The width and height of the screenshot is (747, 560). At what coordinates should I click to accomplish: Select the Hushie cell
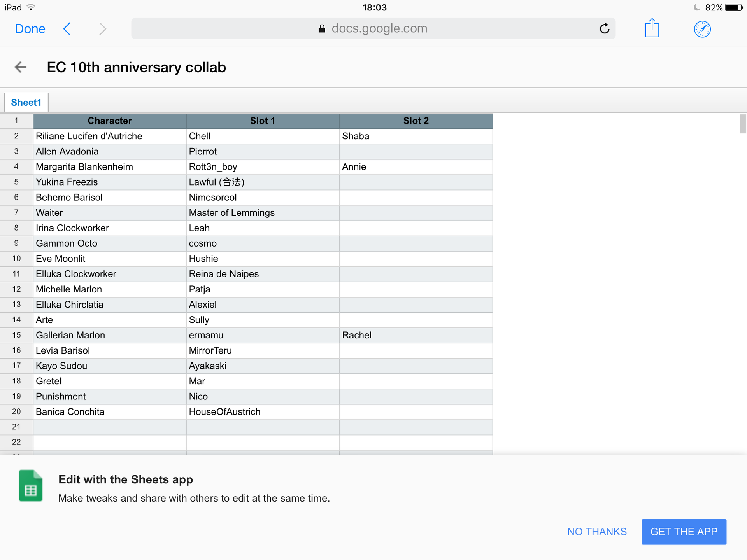coord(263,259)
